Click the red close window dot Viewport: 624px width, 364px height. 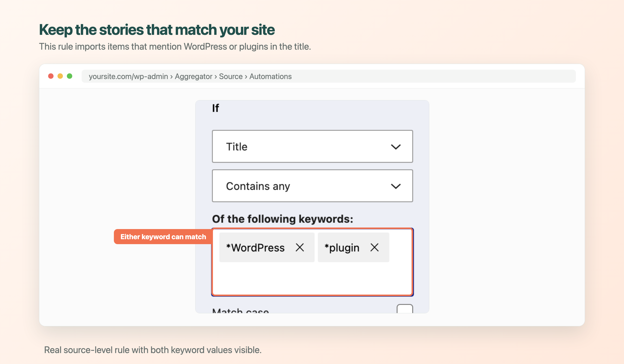(x=51, y=76)
